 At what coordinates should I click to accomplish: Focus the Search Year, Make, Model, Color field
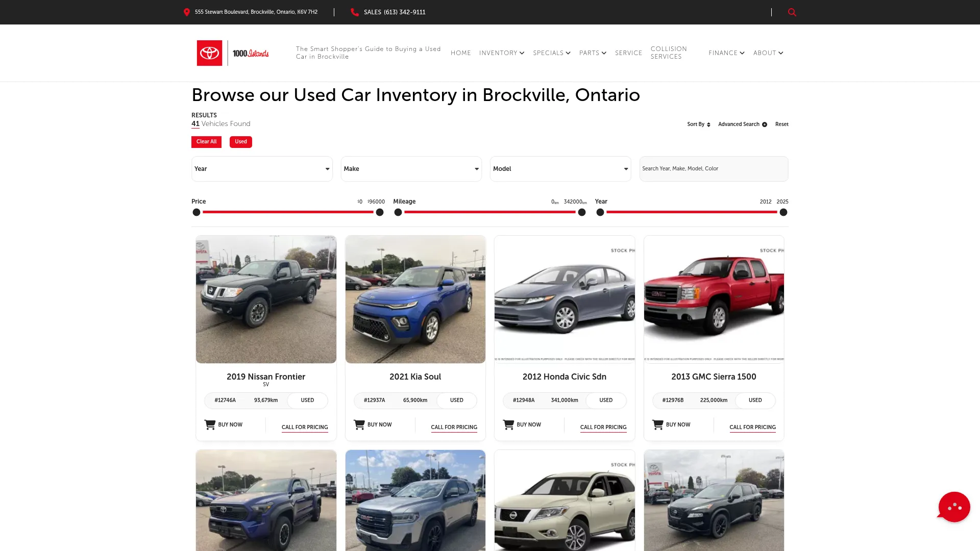point(714,169)
